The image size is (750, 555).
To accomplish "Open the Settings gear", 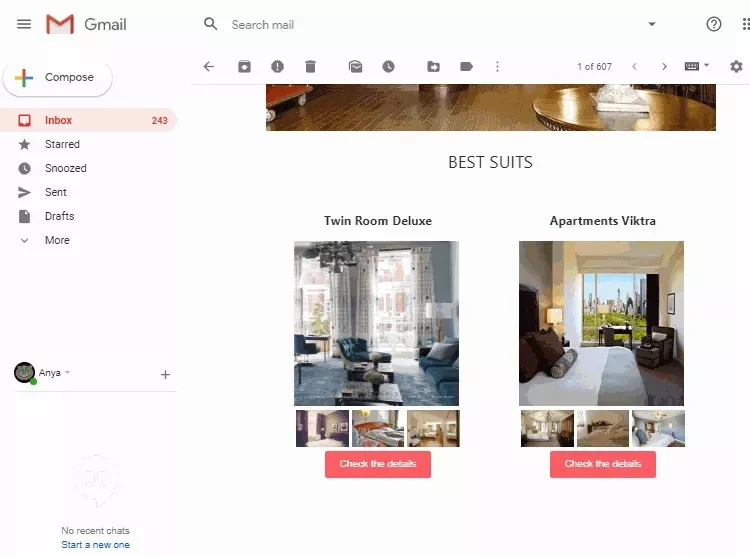I will 736,67.
